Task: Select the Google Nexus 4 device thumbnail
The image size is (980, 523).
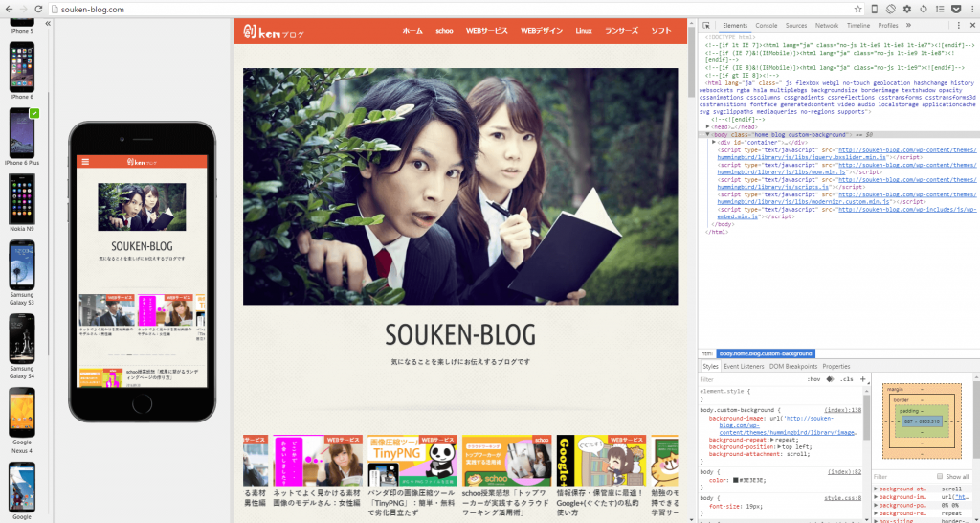Action: (22, 412)
